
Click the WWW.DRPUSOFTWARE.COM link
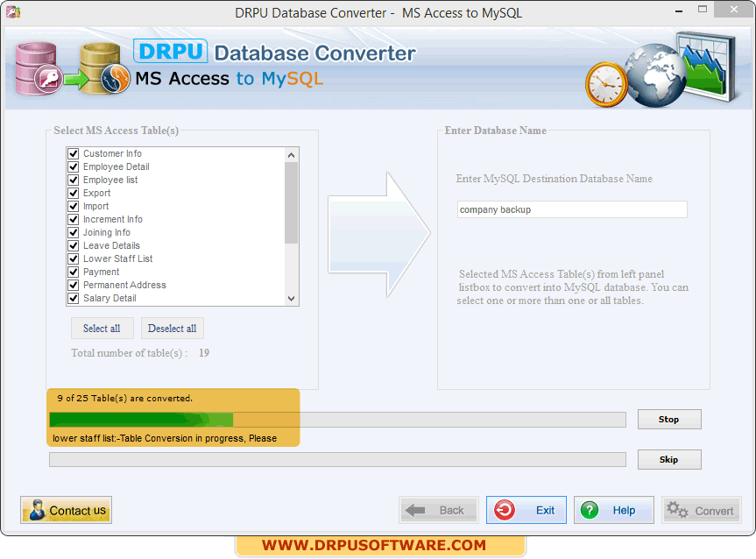(374, 546)
